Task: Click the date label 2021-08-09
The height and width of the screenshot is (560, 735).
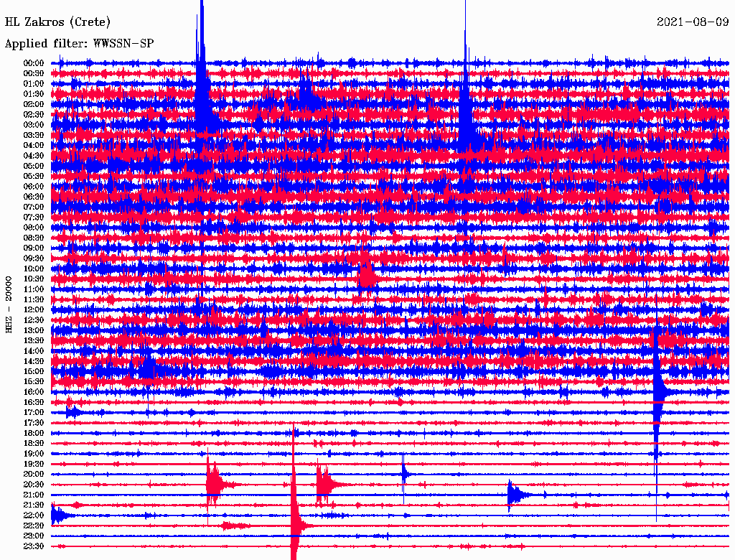Action: tap(693, 22)
